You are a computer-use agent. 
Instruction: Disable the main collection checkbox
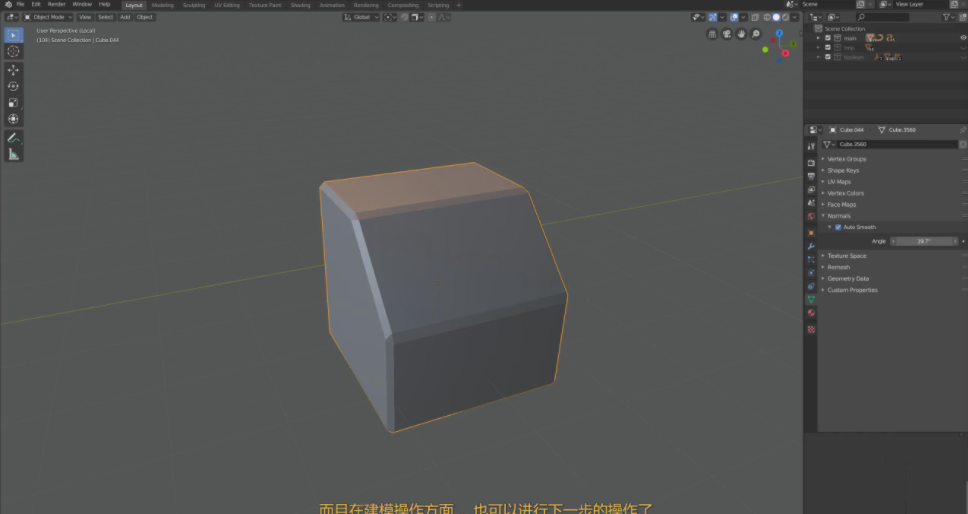828,38
